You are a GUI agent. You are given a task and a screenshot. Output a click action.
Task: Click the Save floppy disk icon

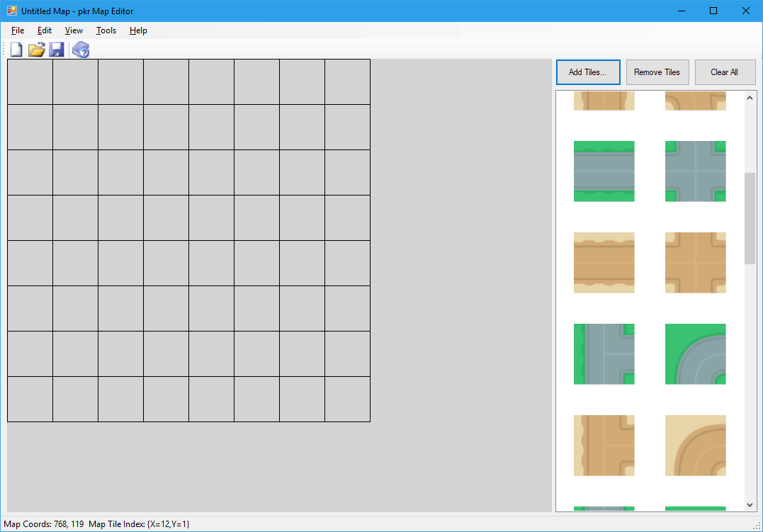pyautogui.click(x=57, y=50)
